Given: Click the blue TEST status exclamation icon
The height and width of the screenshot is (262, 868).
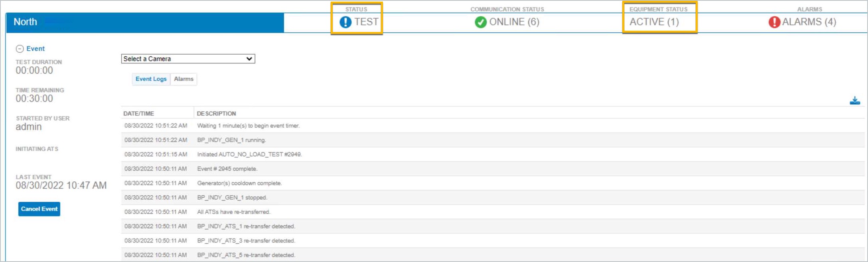Looking at the screenshot, I should pos(345,22).
